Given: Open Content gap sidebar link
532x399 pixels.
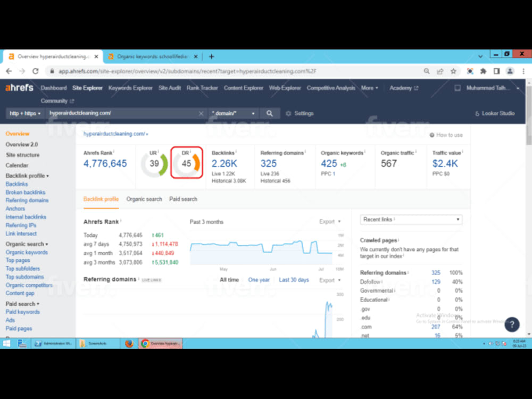Looking at the screenshot, I should [20, 293].
